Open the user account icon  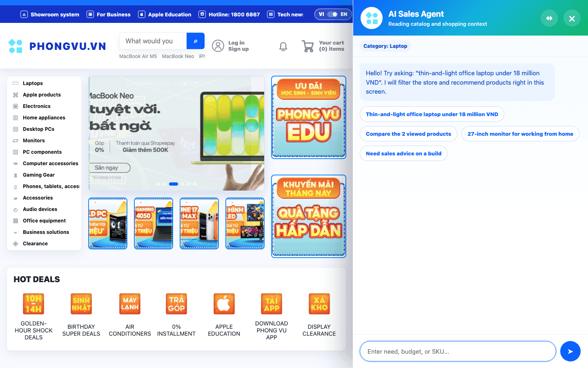pyautogui.click(x=218, y=46)
